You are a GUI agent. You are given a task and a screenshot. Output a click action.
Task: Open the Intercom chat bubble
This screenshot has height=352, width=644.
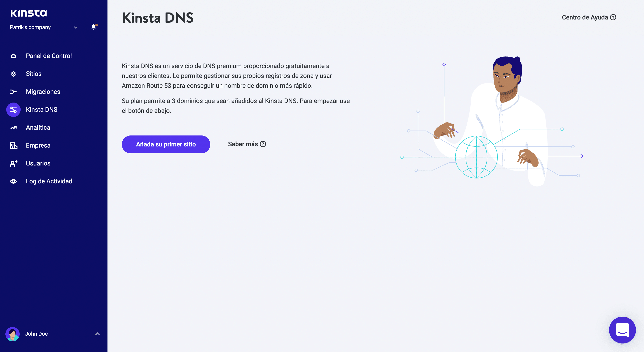click(622, 330)
